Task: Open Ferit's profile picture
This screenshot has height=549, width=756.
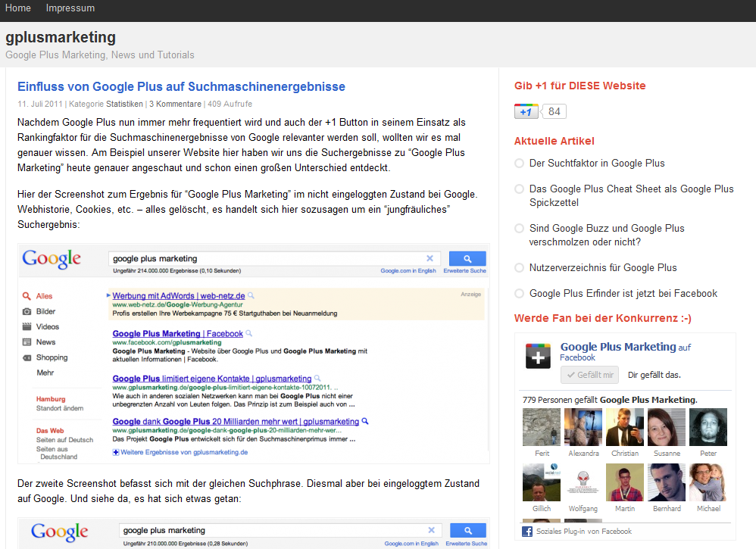Action: click(x=542, y=427)
